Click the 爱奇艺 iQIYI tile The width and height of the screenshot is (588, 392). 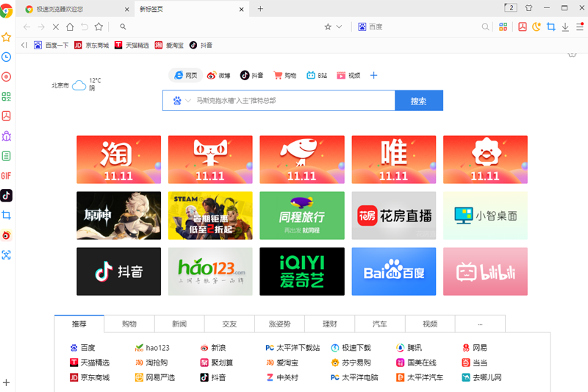coord(302,271)
